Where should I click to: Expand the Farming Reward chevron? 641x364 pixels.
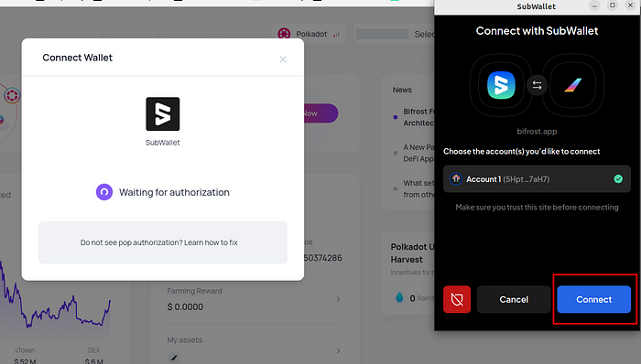[x=338, y=300]
